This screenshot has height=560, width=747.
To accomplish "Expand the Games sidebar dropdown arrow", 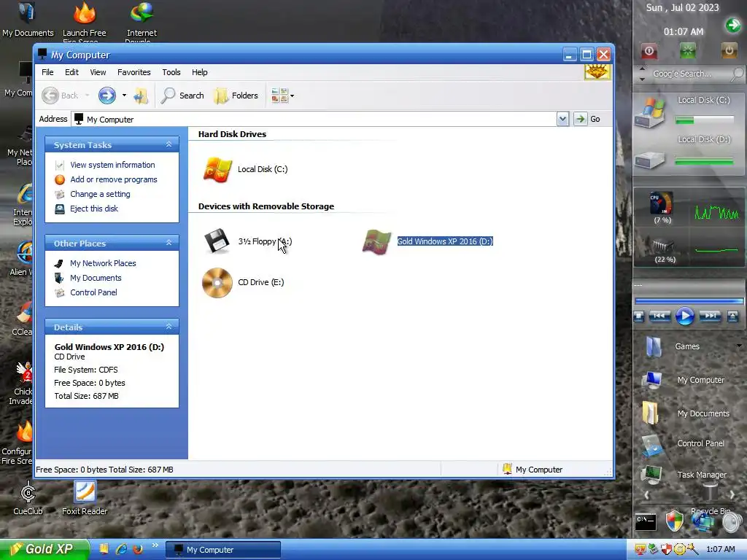I will 739,346.
